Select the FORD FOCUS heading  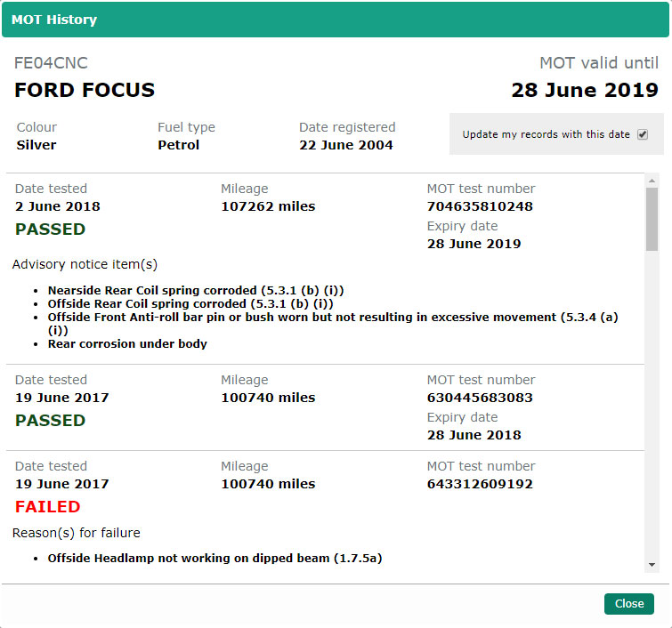85,90
